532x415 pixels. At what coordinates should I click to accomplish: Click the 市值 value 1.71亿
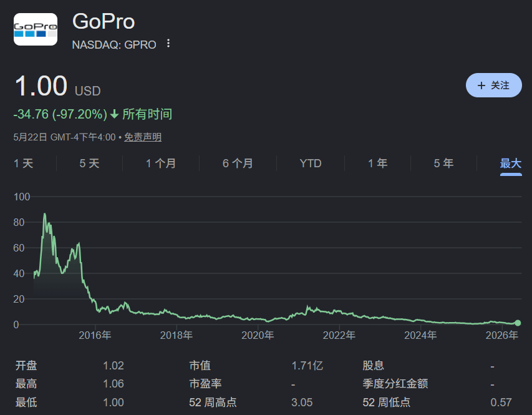coord(307,366)
